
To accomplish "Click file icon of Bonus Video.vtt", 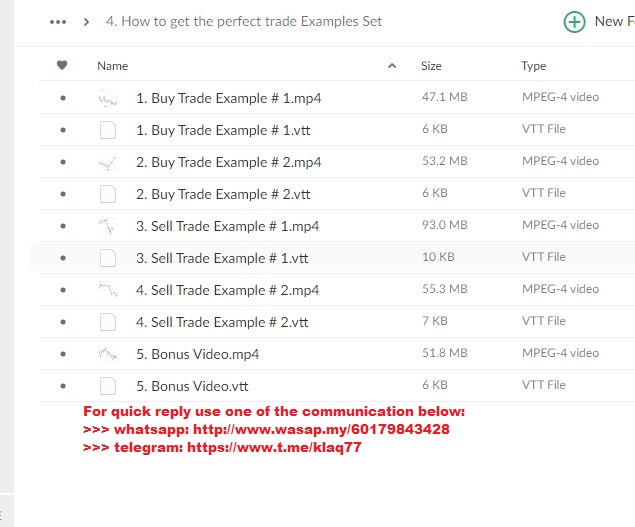I will (x=108, y=386).
